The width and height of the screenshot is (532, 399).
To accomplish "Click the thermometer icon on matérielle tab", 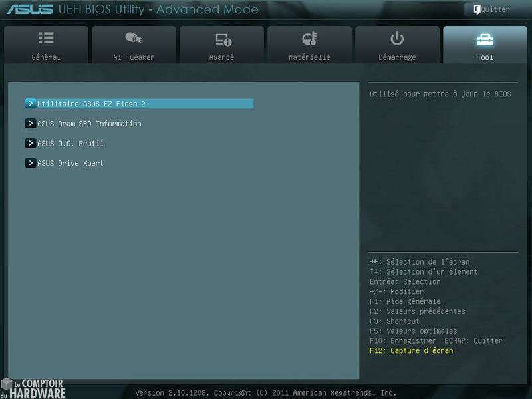I will click(309, 38).
